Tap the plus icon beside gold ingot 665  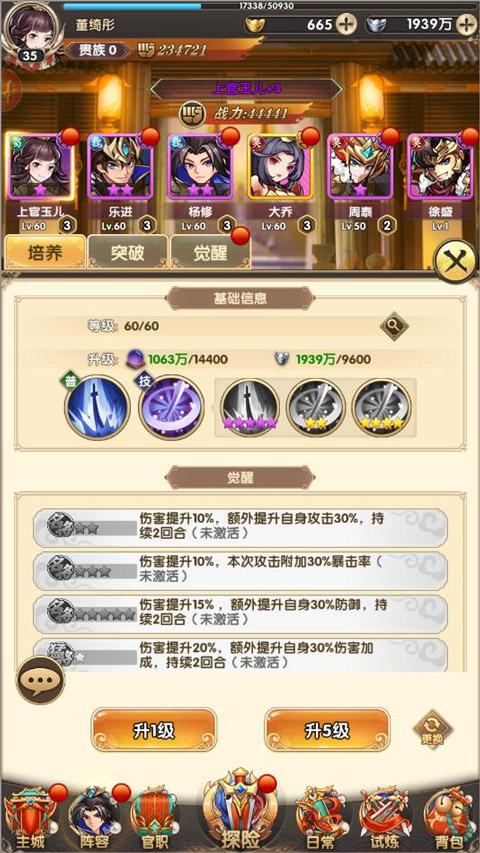point(347,24)
